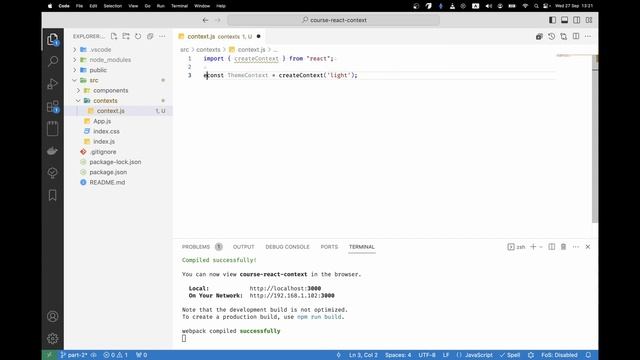Switch to the Ports tab
Image resolution: width=640 pixels, height=360 pixels.
point(329,247)
